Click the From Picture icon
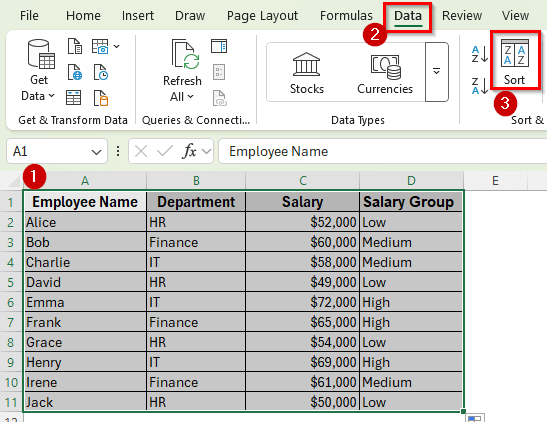Screen dimensions: 547x422 100,46
